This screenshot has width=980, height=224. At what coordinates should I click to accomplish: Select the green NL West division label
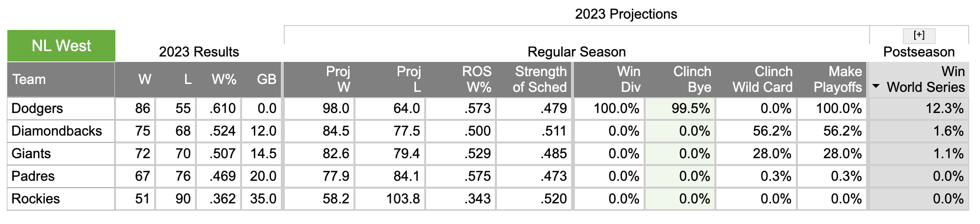tap(61, 46)
